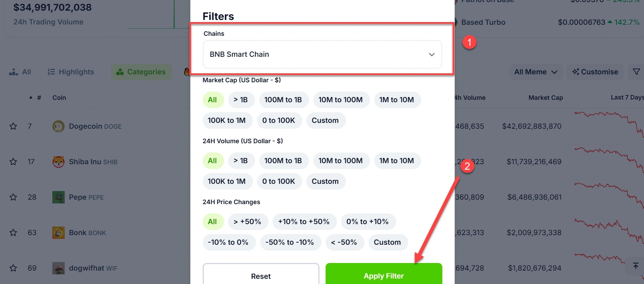This screenshot has width=644, height=284.
Task: Open the Custom market cap option
Action: click(x=326, y=120)
